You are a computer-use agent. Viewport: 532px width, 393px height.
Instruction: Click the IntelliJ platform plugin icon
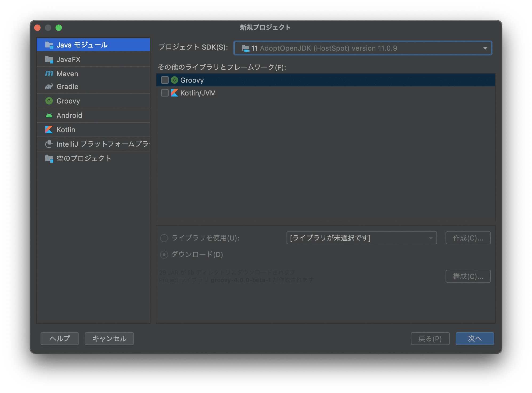(49, 144)
